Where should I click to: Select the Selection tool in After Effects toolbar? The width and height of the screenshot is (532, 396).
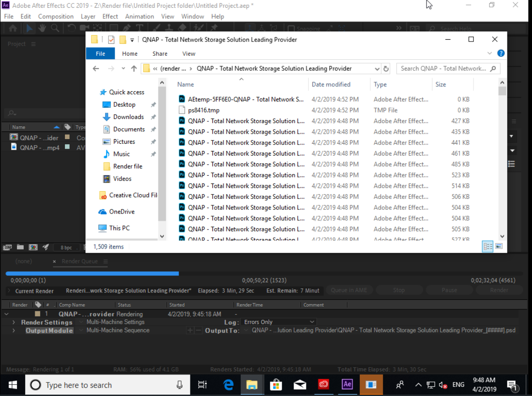pos(29,28)
